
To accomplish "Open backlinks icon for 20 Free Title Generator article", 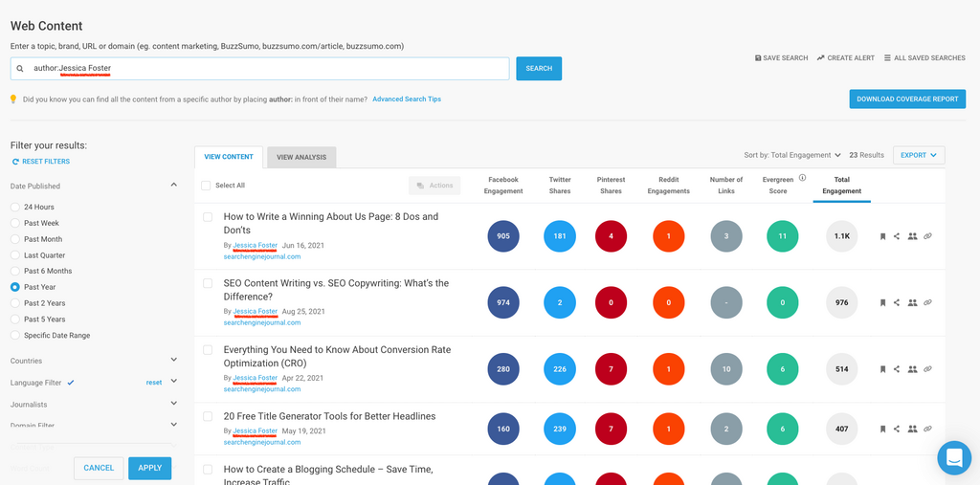I will [927, 430].
